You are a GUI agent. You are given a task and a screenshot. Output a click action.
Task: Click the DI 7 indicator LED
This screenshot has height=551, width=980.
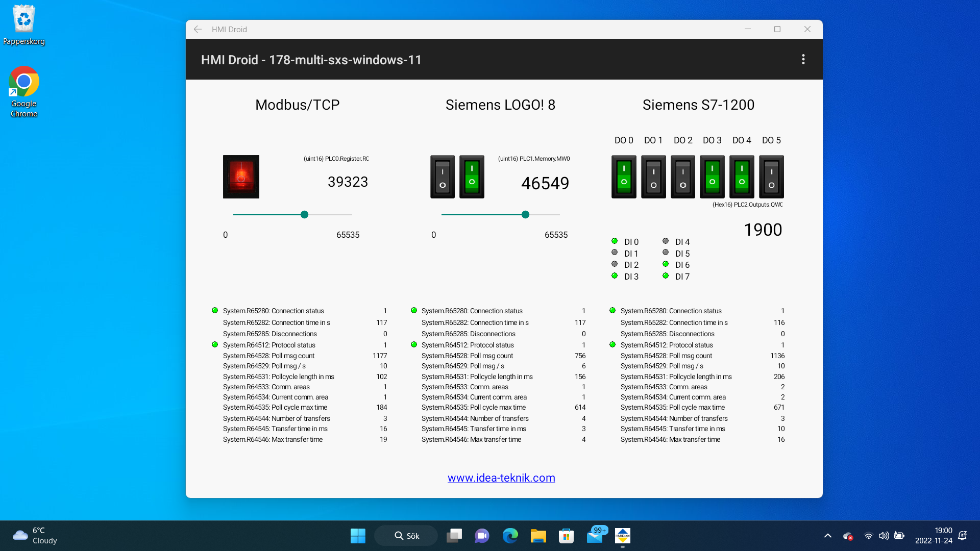click(x=666, y=276)
